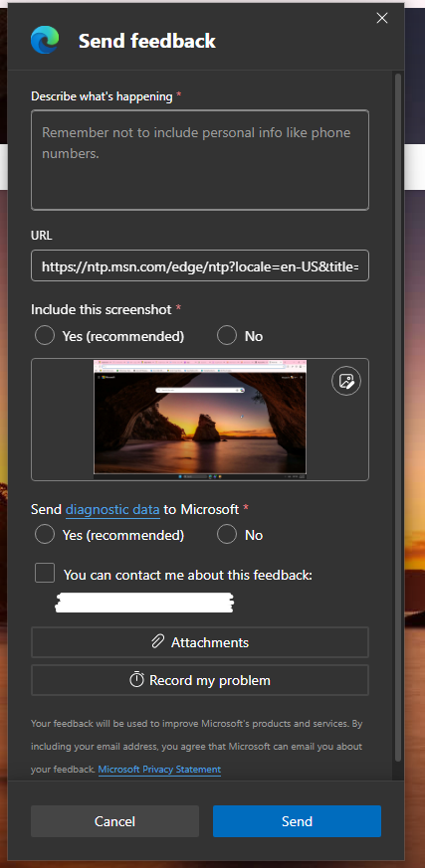Click the screenshot preview thumbnail
Image resolution: width=425 pixels, height=868 pixels.
[x=200, y=418]
